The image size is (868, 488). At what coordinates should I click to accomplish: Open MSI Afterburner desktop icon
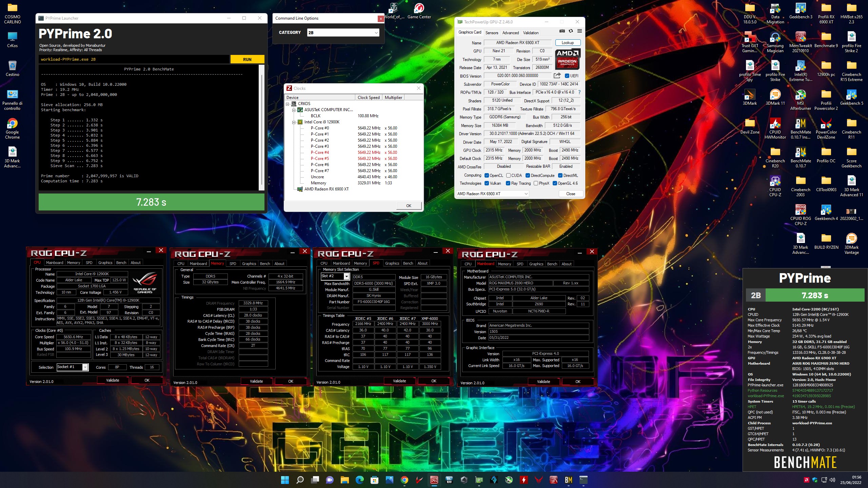coord(801,100)
